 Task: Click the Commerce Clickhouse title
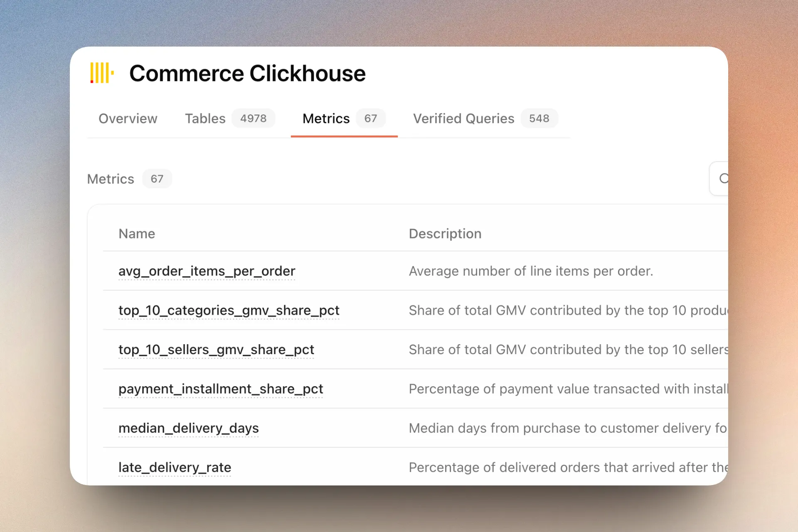click(x=247, y=73)
